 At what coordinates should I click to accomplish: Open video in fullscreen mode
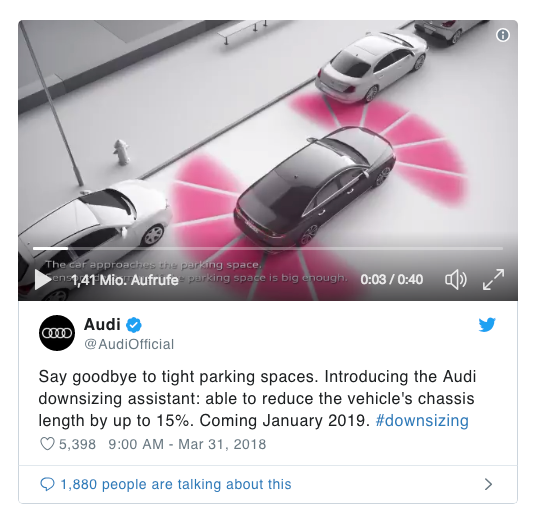click(493, 280)
